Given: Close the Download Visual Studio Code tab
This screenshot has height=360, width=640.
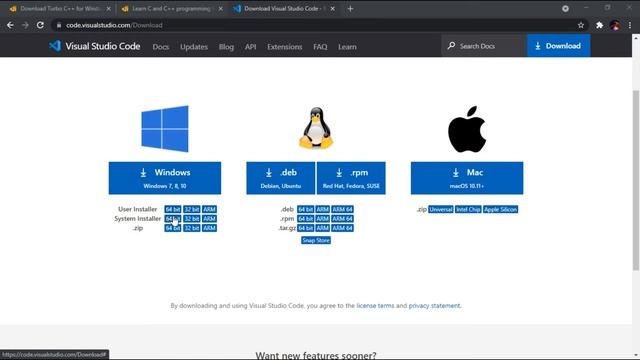Looking at the screenshot, I should click(x=333, y=9).
